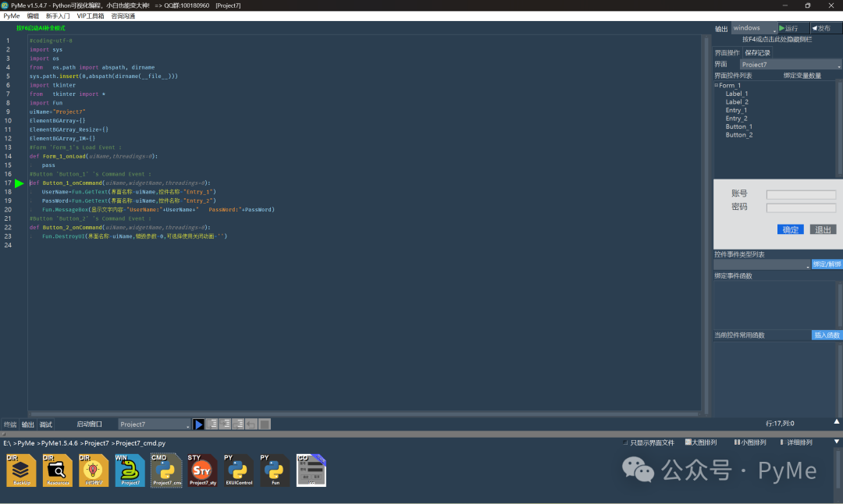
Task: Open the Project7_sty style file icon
Action: [202, 470]
